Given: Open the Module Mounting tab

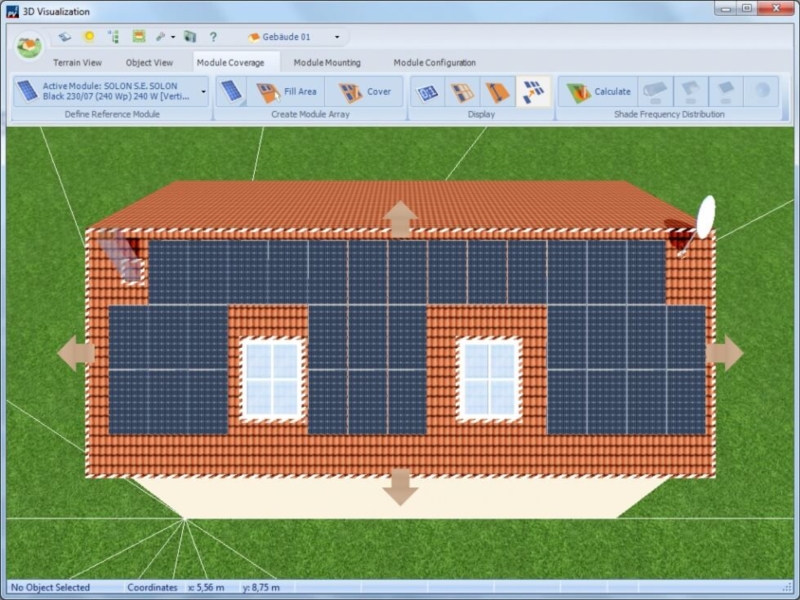Looking at the screenshot, I should click(327, 63).
